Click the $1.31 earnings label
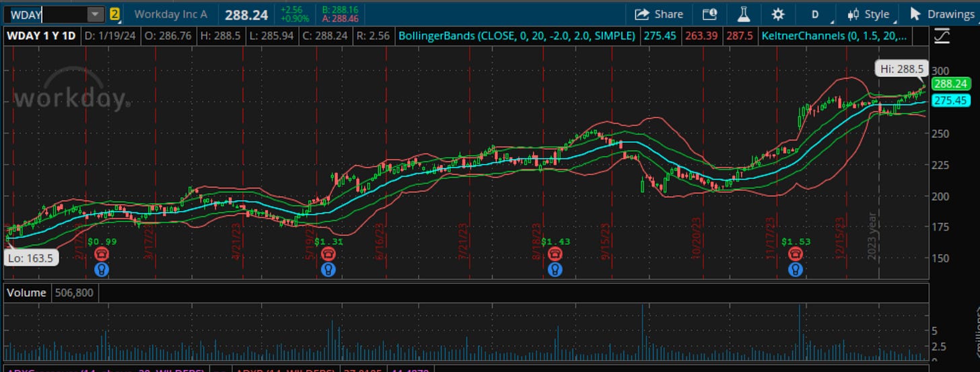The height and width of the screenshot is (372, 980). (x=328, y=241)
